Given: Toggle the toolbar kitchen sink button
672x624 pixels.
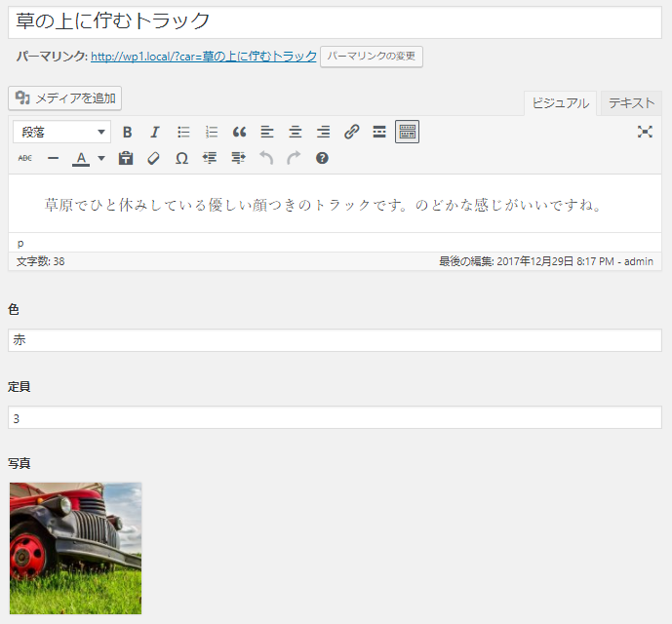Looking at the screenshot, I should pos(408,132).
